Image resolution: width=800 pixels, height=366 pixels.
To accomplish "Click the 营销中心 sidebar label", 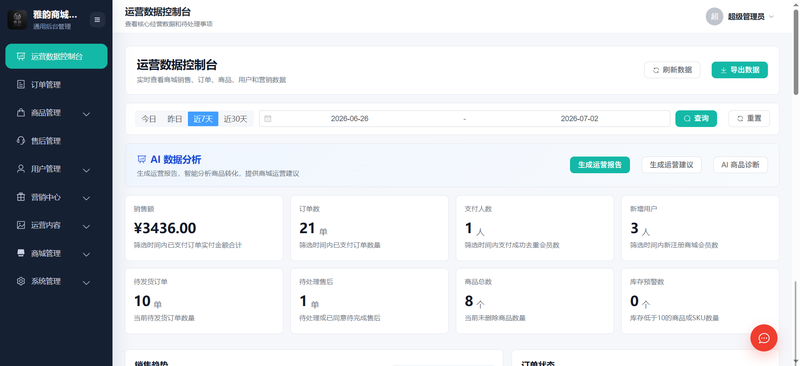I will pos(46,197).
